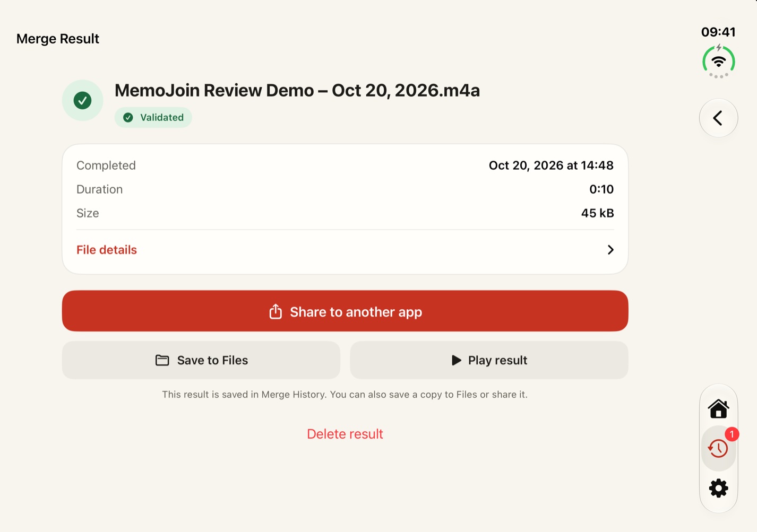This screenshot has height=532, width=757.
Task: Play the merged result
Action: [489, 360]
